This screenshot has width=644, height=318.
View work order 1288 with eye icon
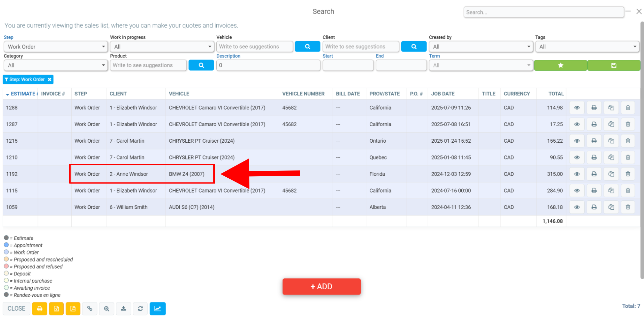coord(577,108)
